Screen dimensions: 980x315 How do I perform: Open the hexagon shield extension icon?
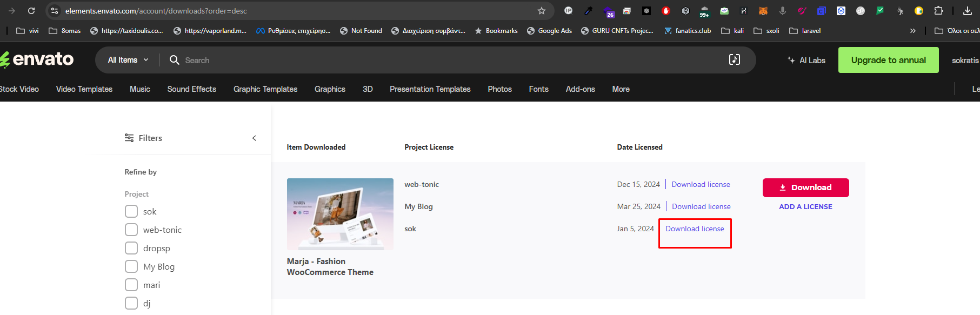point(685,11)
